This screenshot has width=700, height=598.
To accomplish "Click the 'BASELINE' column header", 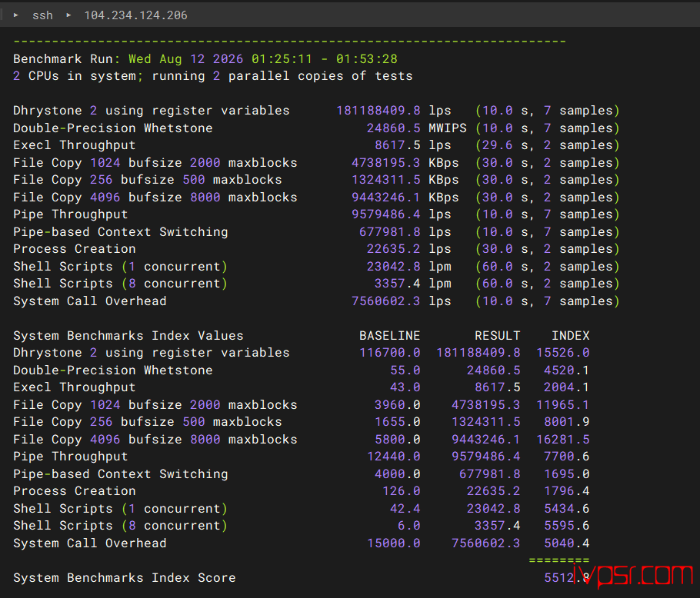I will [390, 336].
